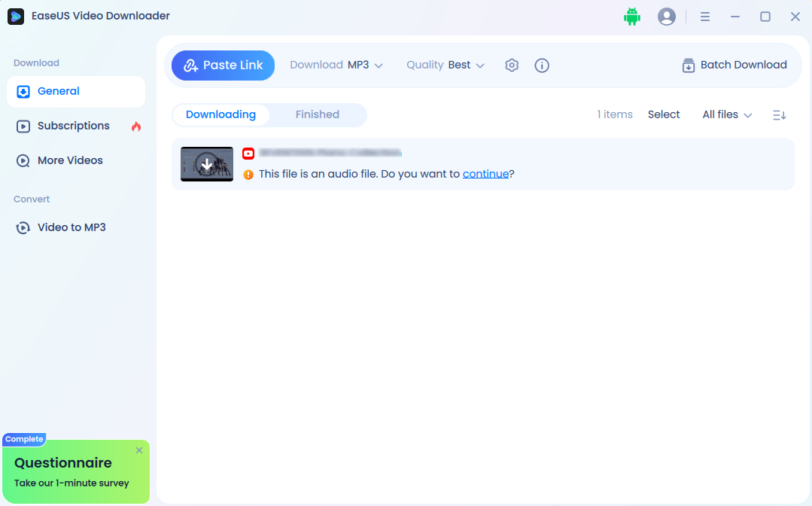The height and width of the screenshot is (506, 812).
Task: Switch to the Finished tab
Action: pyautogui.click(x=317, y=114)
